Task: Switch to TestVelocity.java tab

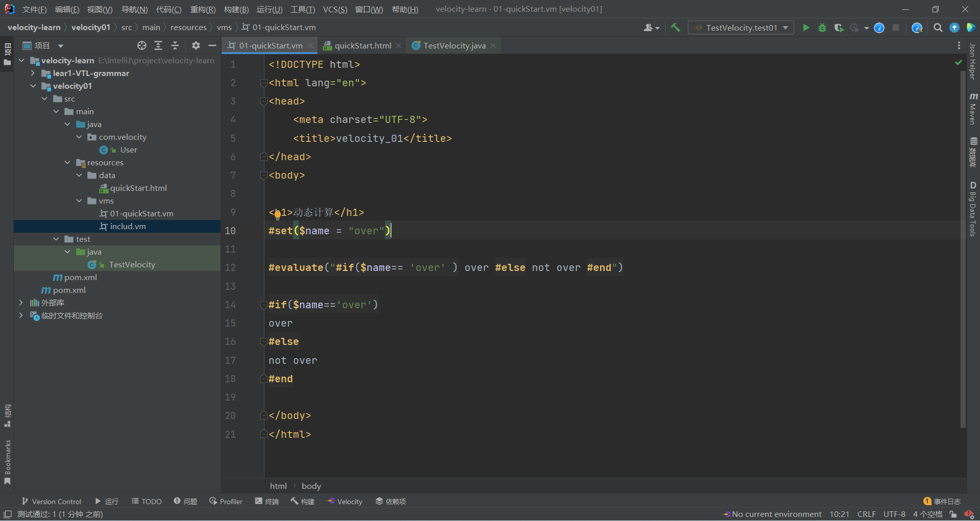Action: click(454, 45)
